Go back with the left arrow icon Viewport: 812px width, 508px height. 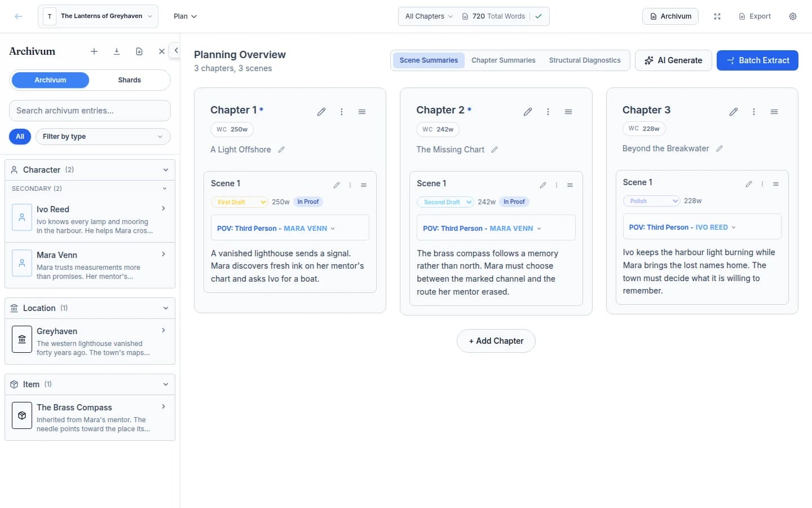[19, 16]
